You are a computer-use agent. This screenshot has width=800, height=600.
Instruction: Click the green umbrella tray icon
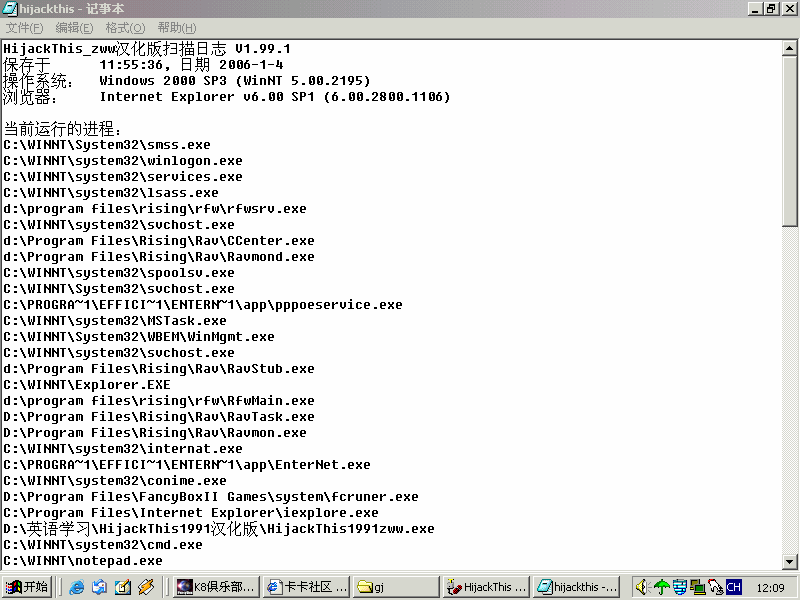pyautogui.click(x=661, y=587)
